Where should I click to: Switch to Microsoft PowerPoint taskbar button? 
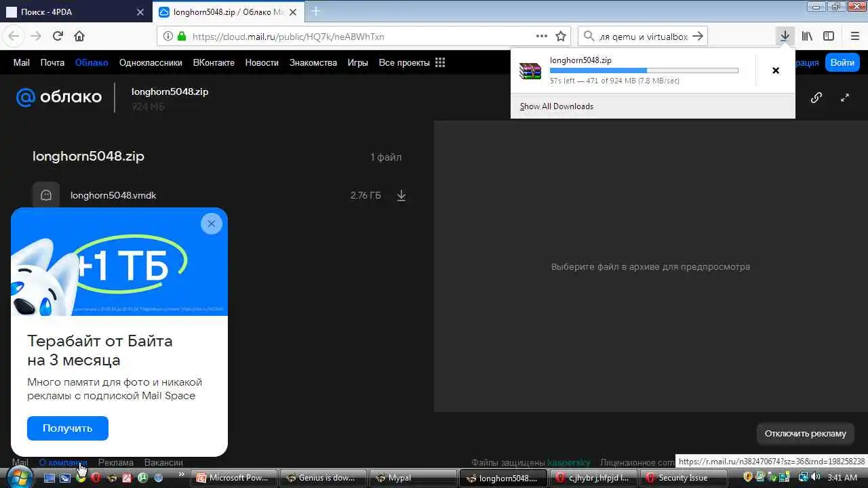[234, 478]
